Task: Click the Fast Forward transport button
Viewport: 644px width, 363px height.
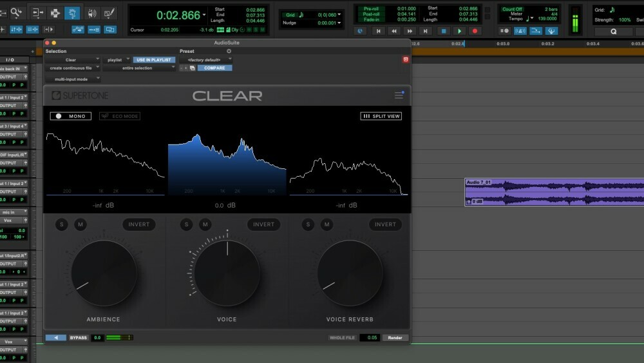Action: tap(410, 31)
